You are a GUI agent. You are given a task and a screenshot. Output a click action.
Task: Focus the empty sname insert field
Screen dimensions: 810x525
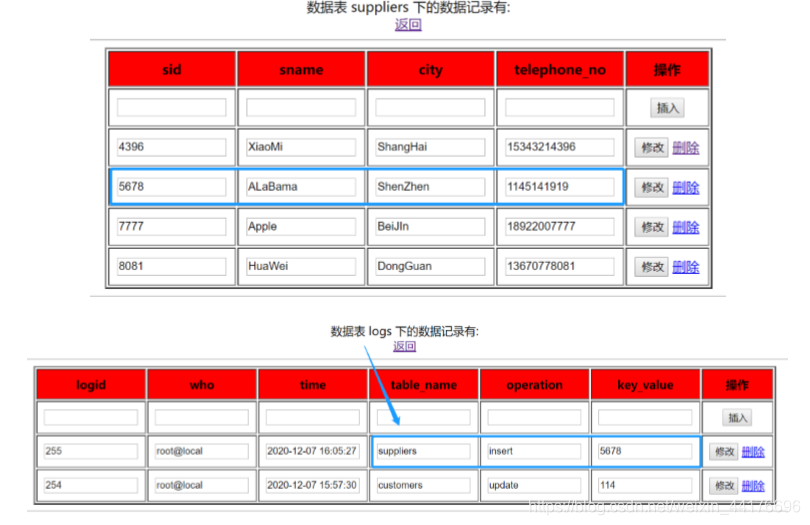point(301,107)
